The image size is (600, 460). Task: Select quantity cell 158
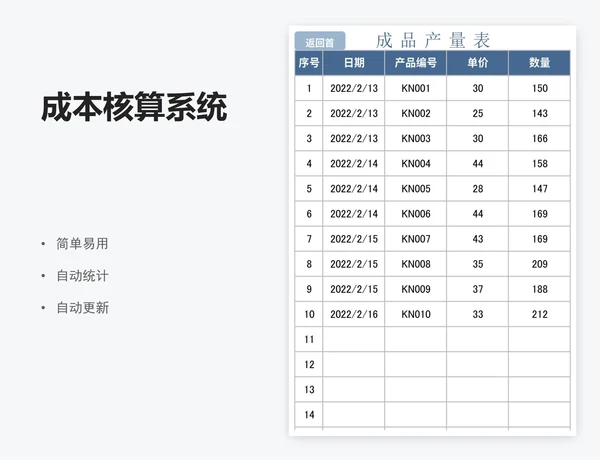(x=540, y=164)
